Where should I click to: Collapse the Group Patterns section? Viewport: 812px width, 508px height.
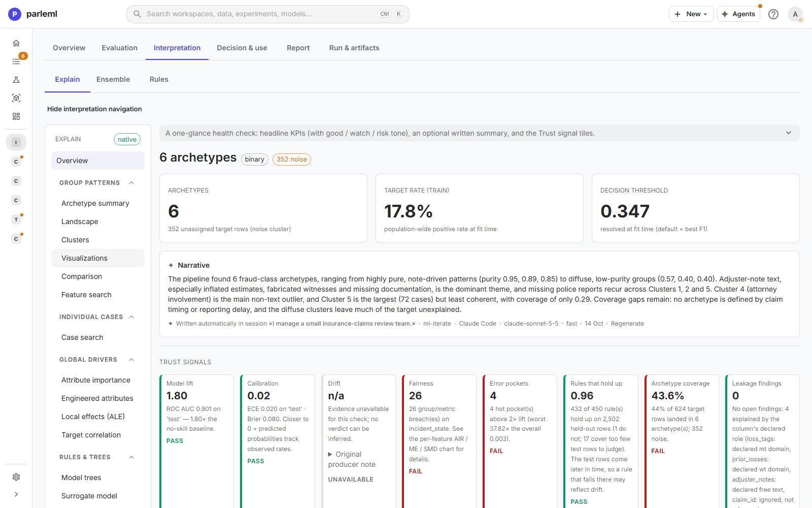131,183
